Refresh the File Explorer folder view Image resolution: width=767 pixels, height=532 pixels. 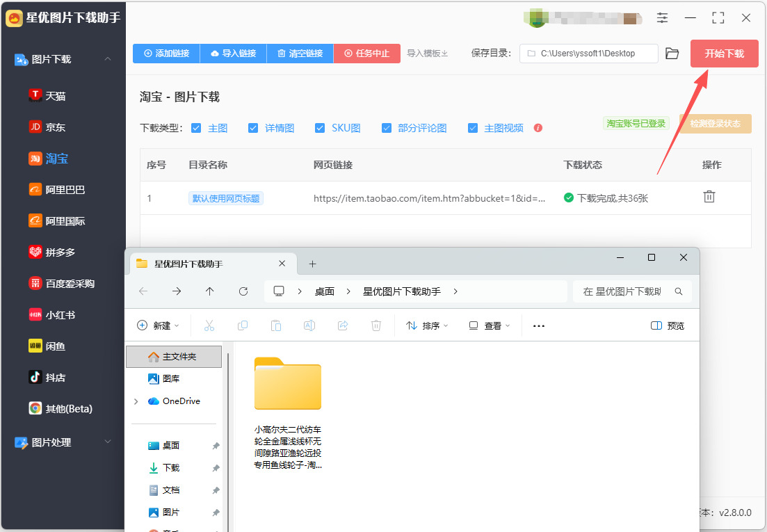(243, 291)
